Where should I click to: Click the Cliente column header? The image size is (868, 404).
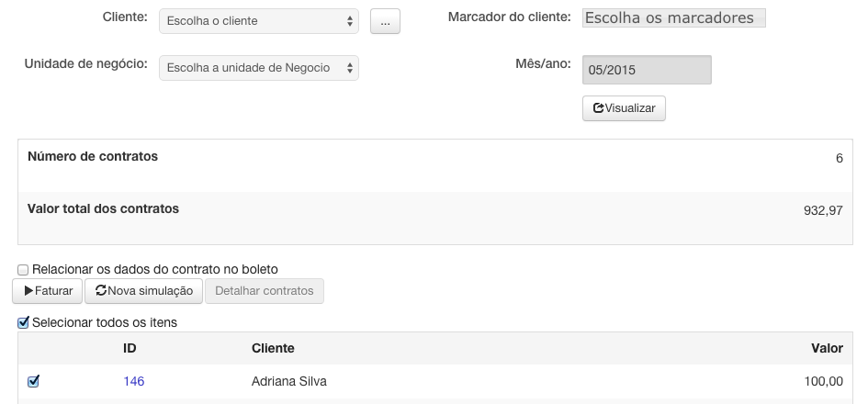(273, 348)
